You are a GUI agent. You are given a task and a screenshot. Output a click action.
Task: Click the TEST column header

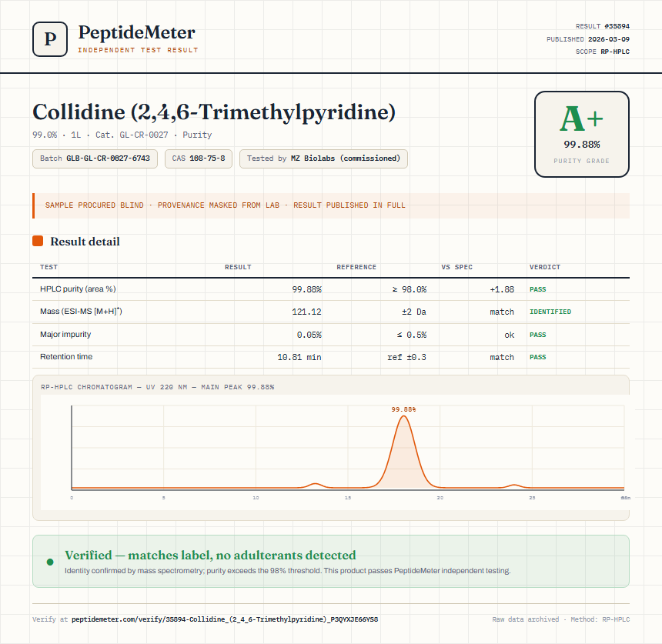(x=48, y=267)
